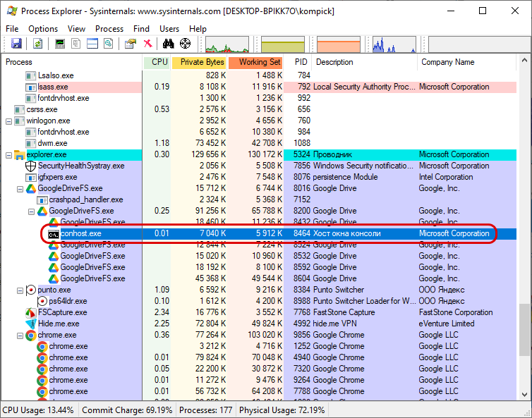532x418 pixels.
Task: Click the blue I/O activity graph
Action: click(394, 44)
